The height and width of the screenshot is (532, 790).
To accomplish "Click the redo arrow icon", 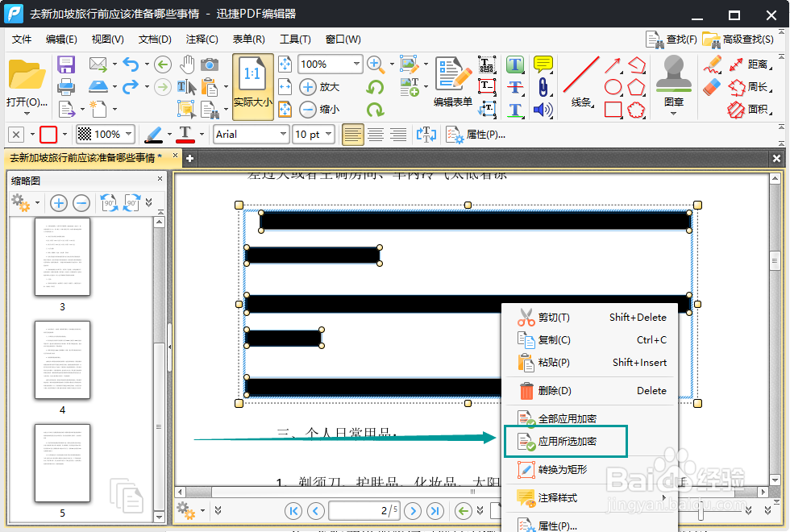I will pos(131,87).
